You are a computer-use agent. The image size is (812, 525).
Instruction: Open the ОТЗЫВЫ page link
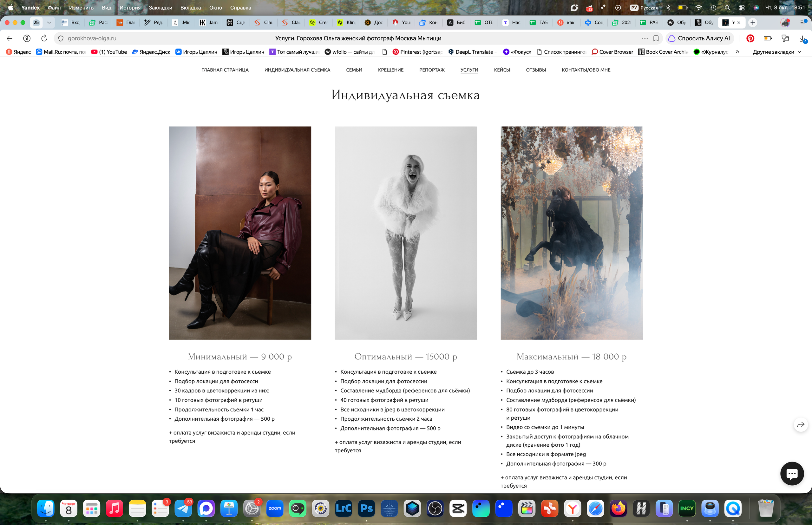[x=536, y=70]
